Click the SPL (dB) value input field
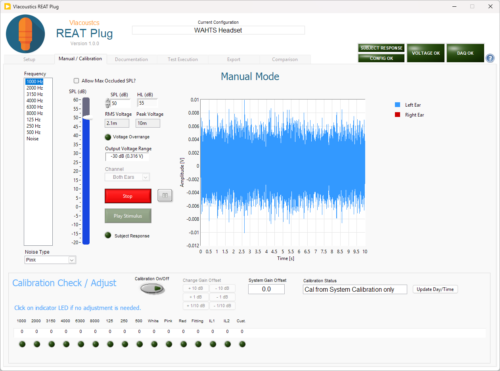 point(120,103)
